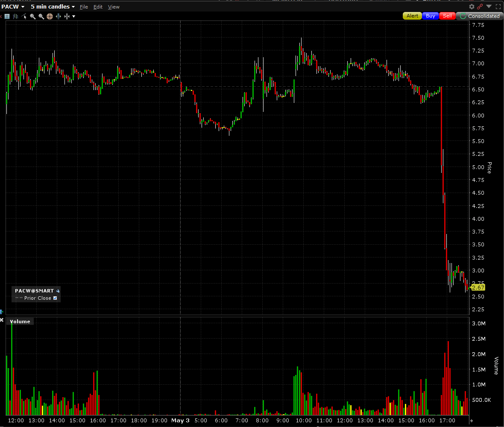Open the toolbar overflow dropdown arrow
This screenshot has height=427, width=504.
pyautogui.click(x=73, y=16)
